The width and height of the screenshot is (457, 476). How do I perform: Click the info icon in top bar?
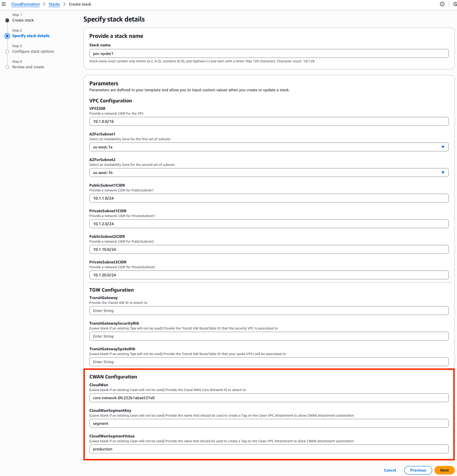point(442,4)
